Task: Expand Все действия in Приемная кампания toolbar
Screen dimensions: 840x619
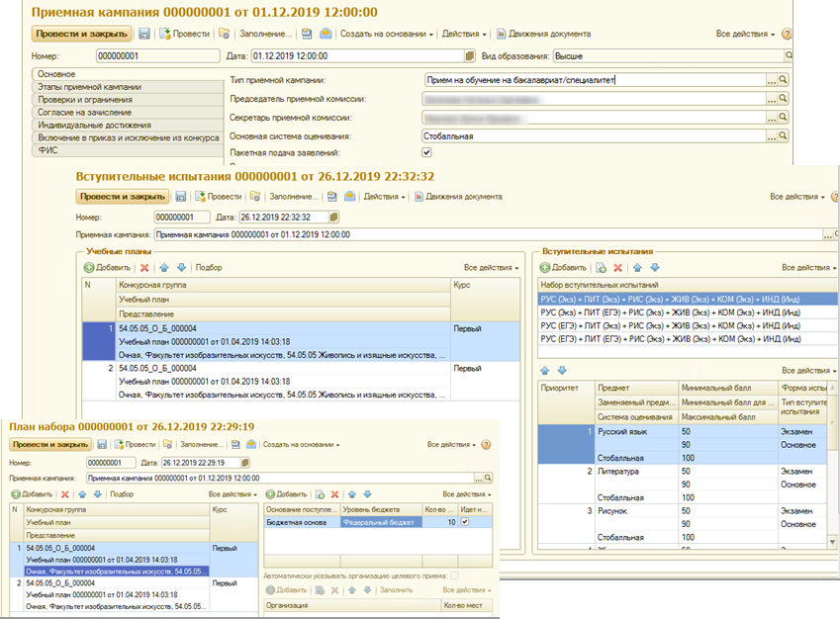Action: pos(745,34)
